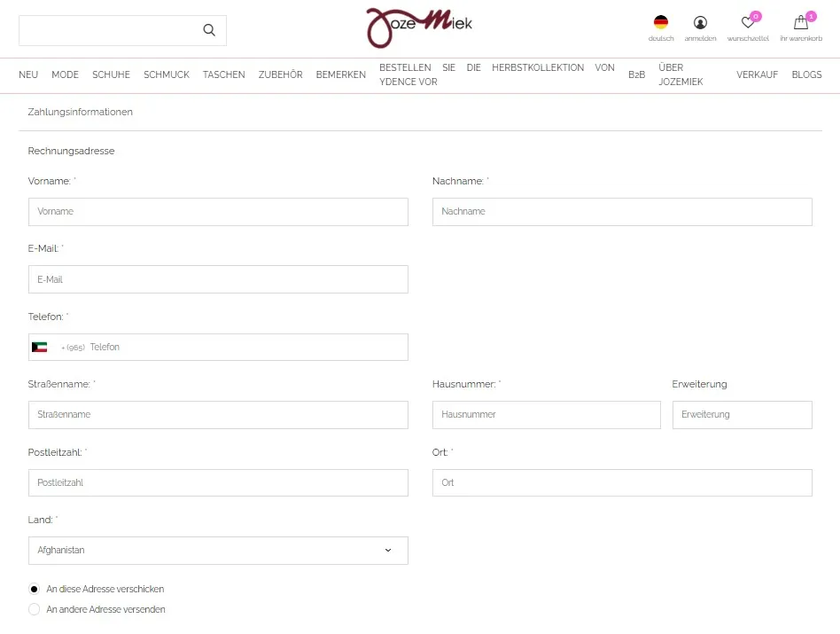Select 'An andere Adresse versenden' radio button

[34, 609]
